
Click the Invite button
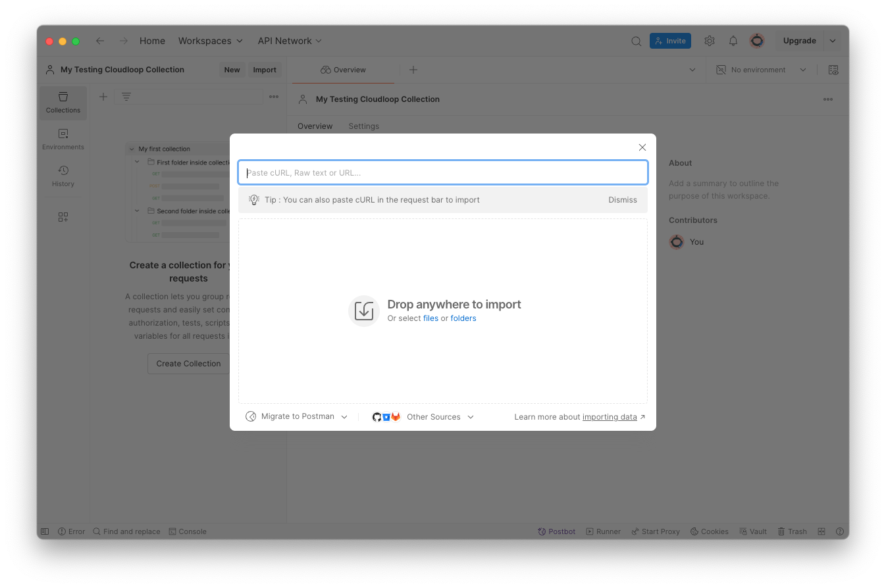pos(670,41)
